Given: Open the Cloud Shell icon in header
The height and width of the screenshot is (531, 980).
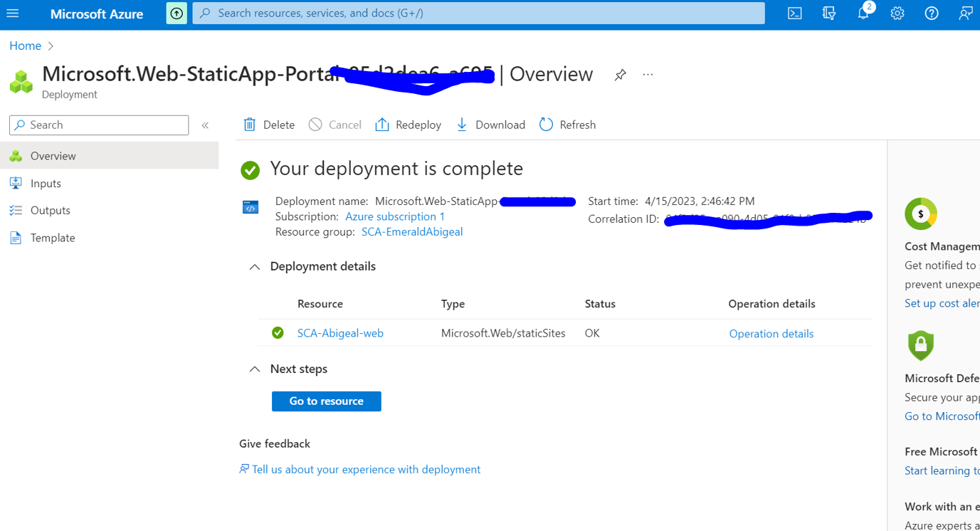Looking at the screenshot, I should coord(794,14).
